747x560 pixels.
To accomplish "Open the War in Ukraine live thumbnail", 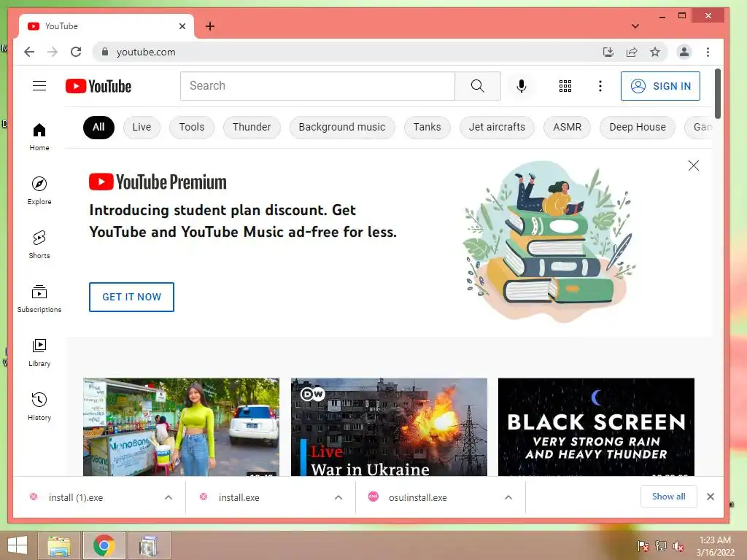I will tap(389, 427).
